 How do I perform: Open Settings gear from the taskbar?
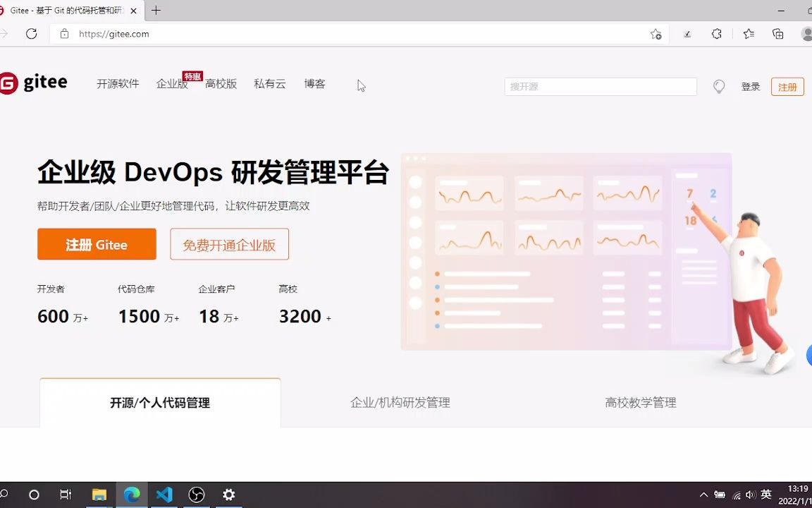228,495
